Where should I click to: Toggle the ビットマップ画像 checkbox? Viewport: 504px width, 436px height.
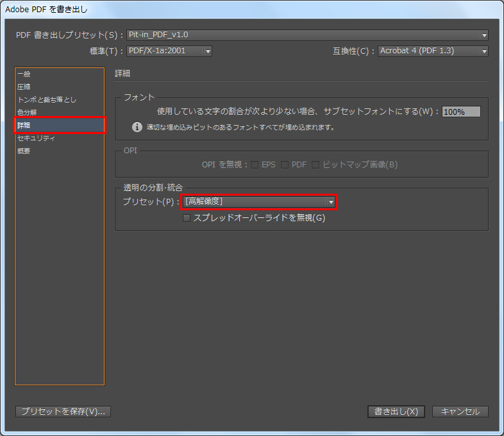click(315, 165)
